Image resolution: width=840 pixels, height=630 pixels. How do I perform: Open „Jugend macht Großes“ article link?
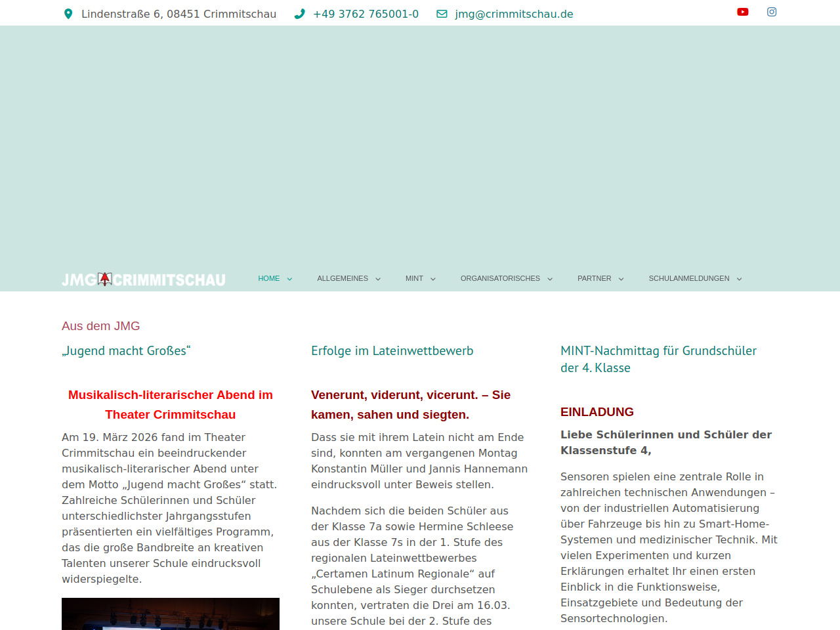click(x=126, y=350)
